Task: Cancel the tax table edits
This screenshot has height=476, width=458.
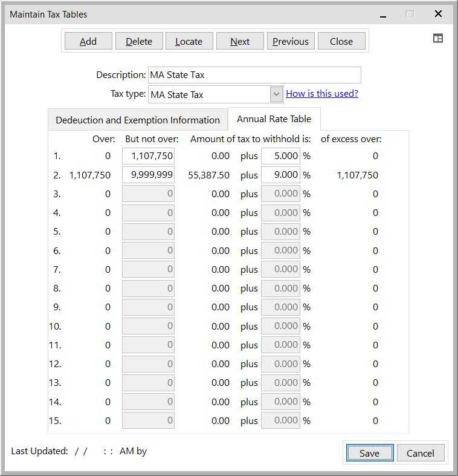Action: 420,453
